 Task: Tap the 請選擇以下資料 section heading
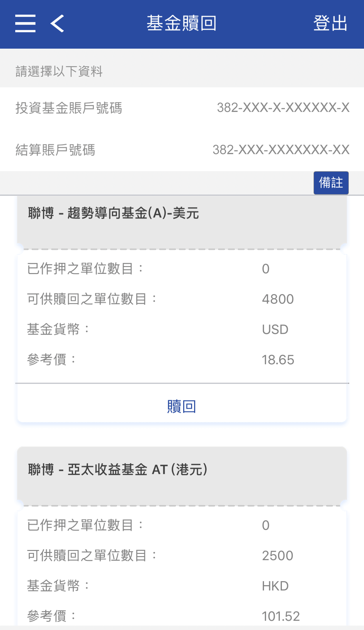(59, 71)
